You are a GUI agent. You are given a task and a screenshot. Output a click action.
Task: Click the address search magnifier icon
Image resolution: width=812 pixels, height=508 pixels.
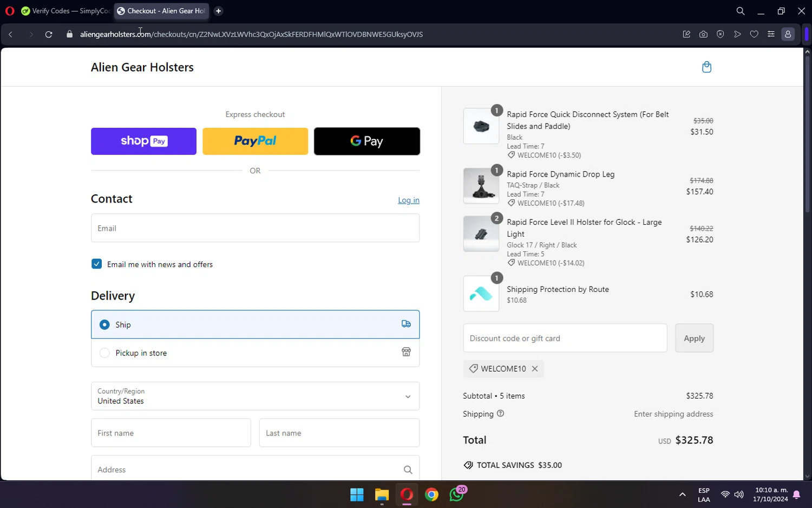click(x=408, y=470)
